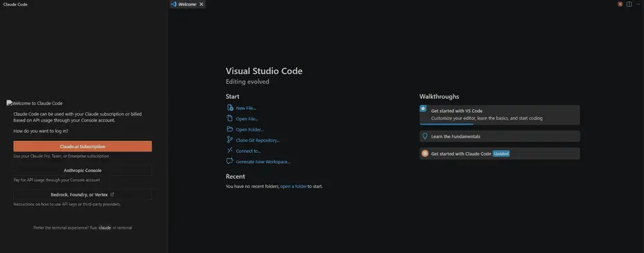The image size is (644, 253).
Task: Click the Claude icon in walkthrough list
Action: [425, 153]
